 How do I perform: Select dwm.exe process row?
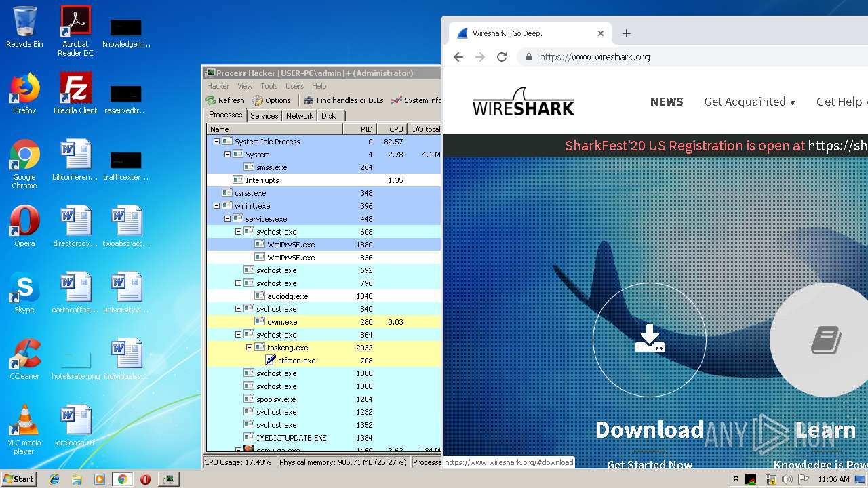tap(323, 322)
